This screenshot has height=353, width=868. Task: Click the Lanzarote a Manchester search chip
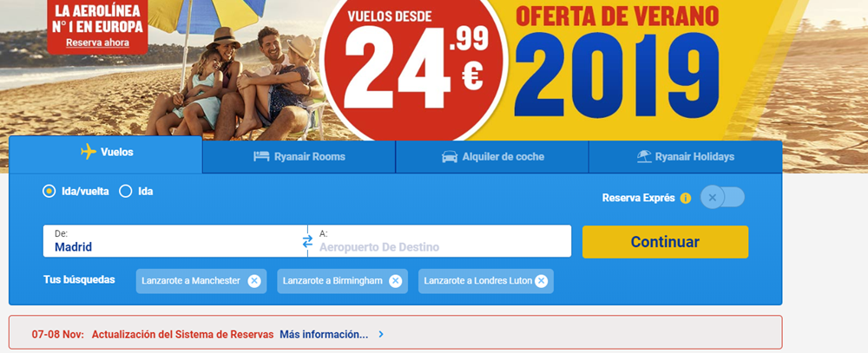[x=191, y=281]
